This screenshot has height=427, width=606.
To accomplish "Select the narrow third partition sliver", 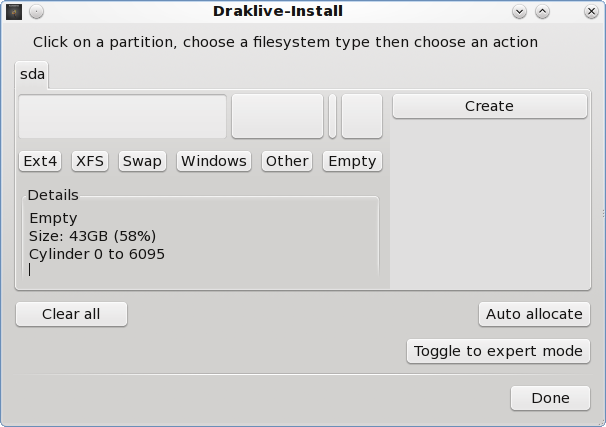I will 332,116.
